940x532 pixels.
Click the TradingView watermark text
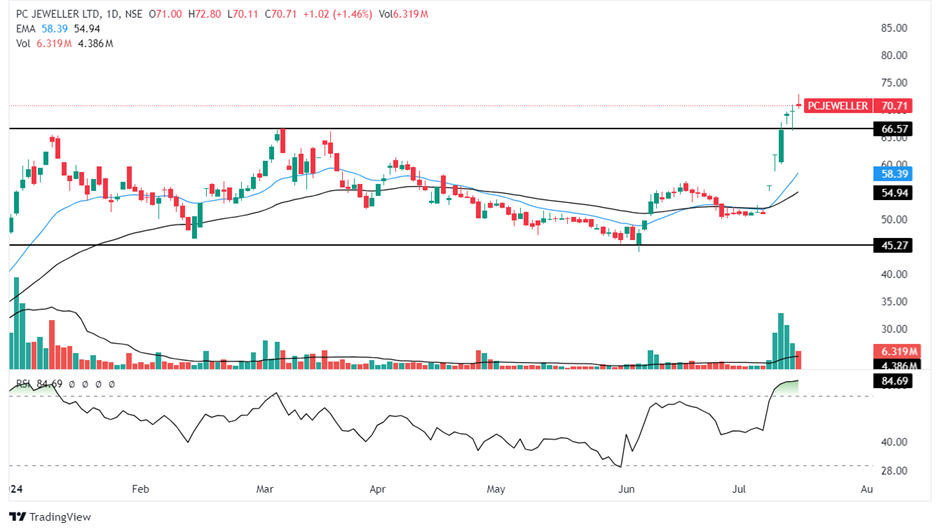click(x=60, y=517)
